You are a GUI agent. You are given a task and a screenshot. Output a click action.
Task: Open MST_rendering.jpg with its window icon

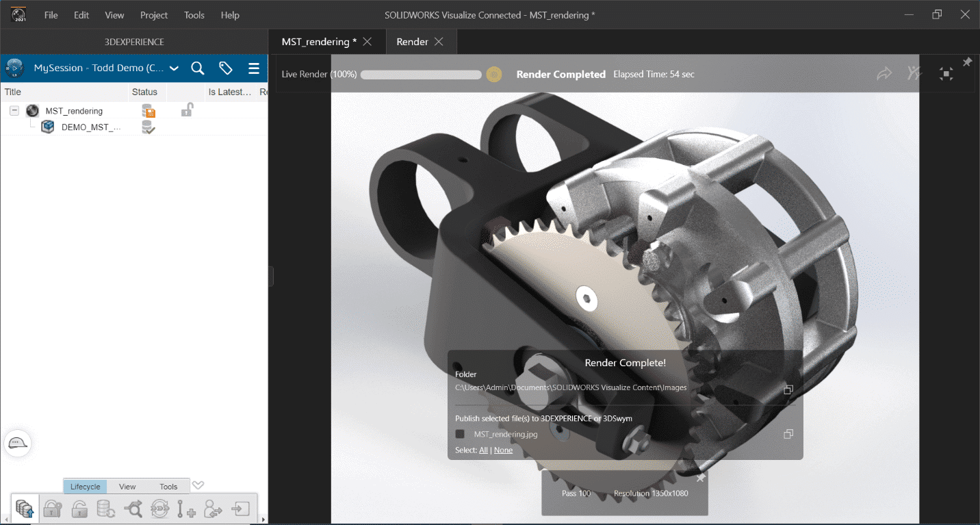click(788, 434)
